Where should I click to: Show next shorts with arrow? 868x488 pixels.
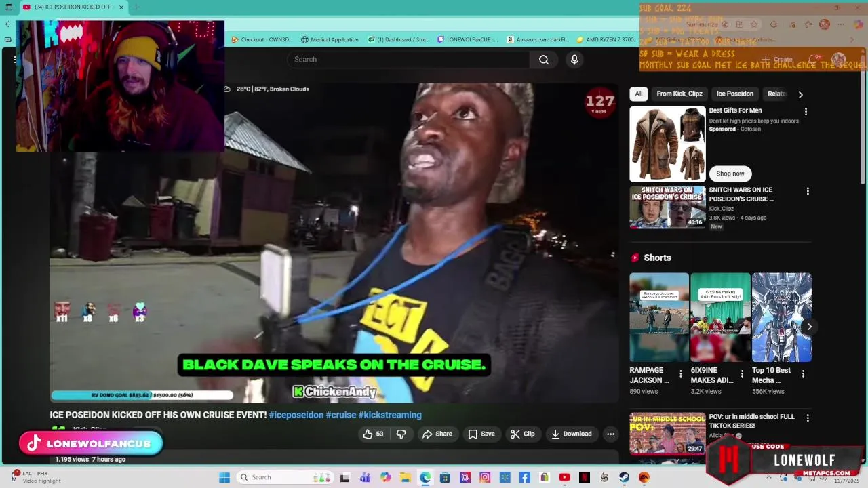click(809, 327)
